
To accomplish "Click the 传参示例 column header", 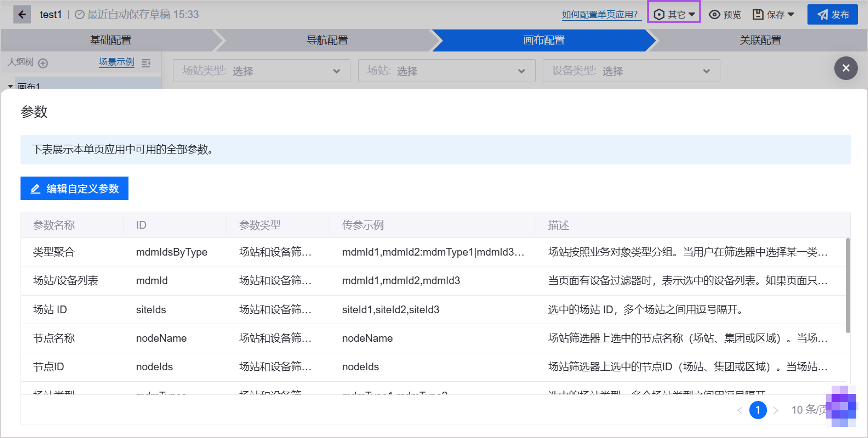I will pos(363,225).
